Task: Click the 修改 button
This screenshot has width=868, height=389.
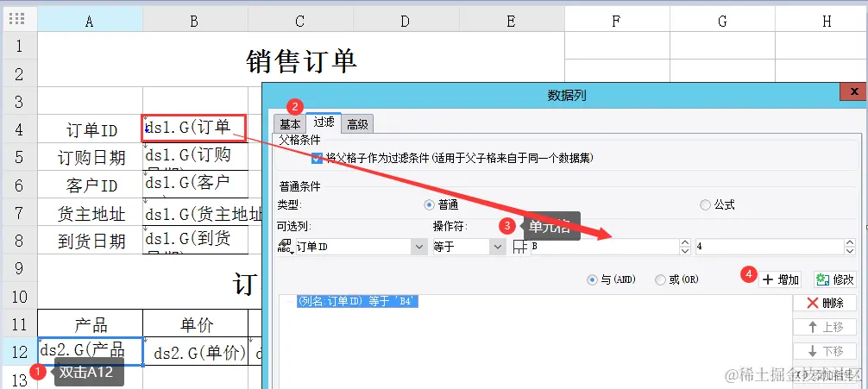Action: 835,279
